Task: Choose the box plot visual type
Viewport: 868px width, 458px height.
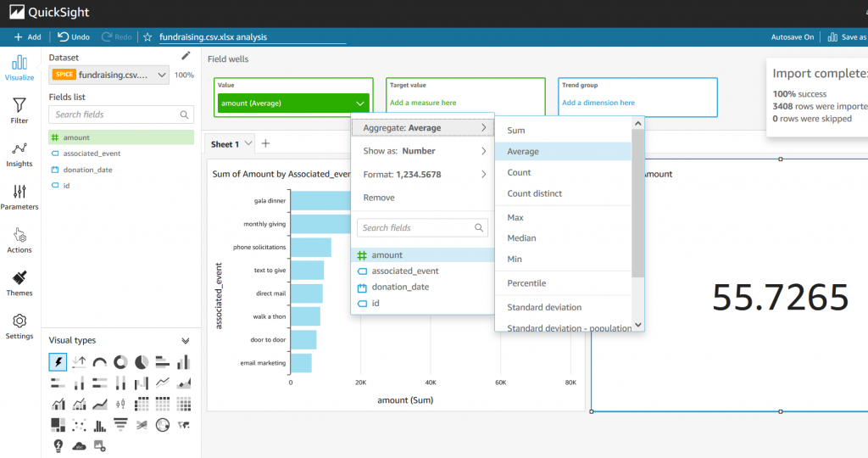Action: [120, 404]
